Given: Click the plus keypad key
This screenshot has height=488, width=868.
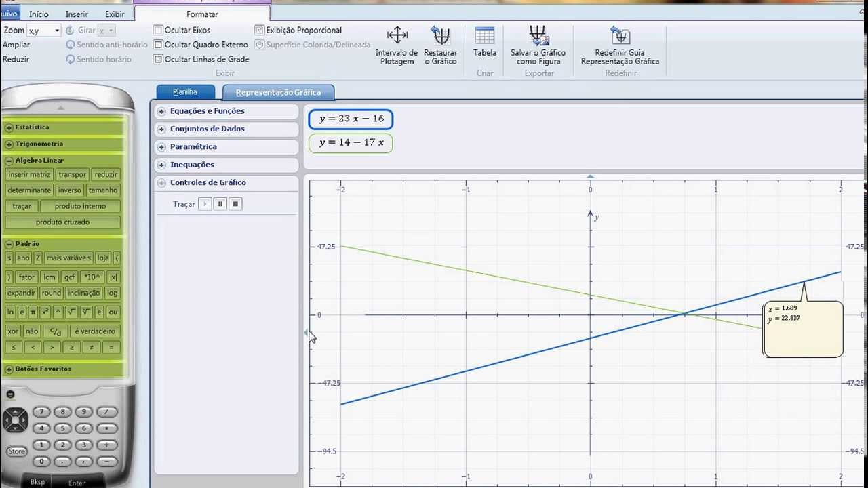Looking at the screenshot, I should pos(106,445).
